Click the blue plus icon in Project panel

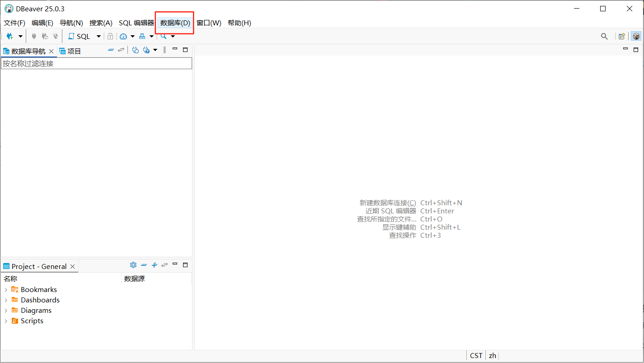(x=154, y=265)
